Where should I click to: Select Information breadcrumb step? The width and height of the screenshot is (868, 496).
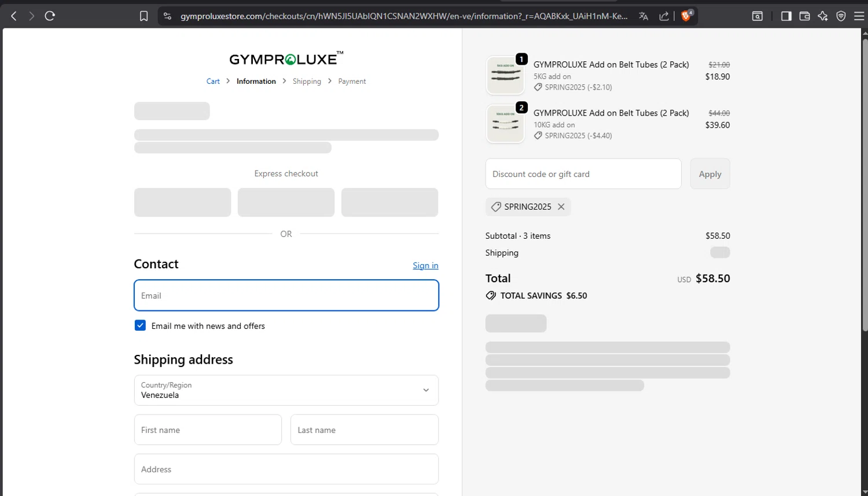(256, 82)
